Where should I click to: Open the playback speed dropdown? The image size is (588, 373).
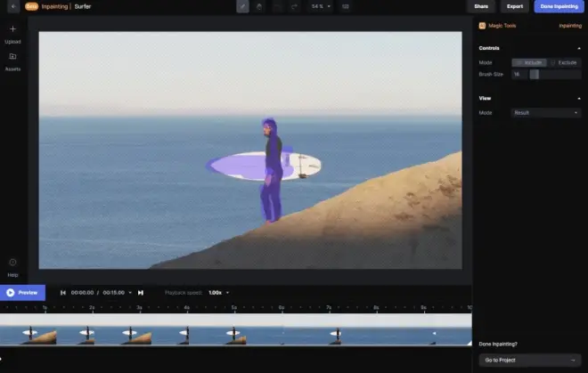coord(219,292)
